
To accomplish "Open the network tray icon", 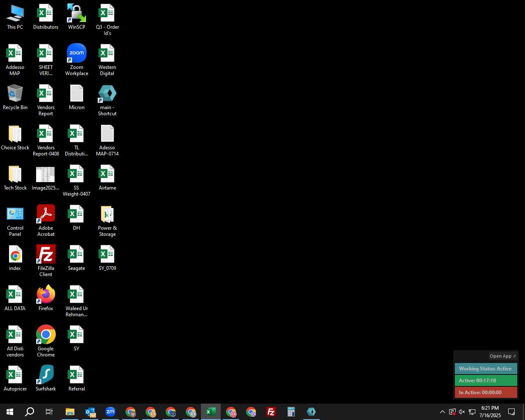I will coord(472,412).
